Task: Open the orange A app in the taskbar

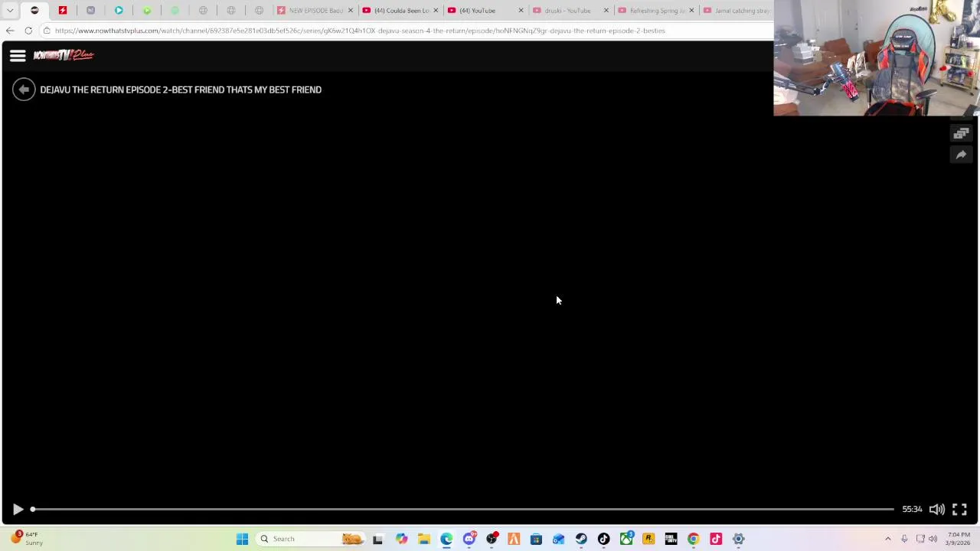Action: coord(514,539)
